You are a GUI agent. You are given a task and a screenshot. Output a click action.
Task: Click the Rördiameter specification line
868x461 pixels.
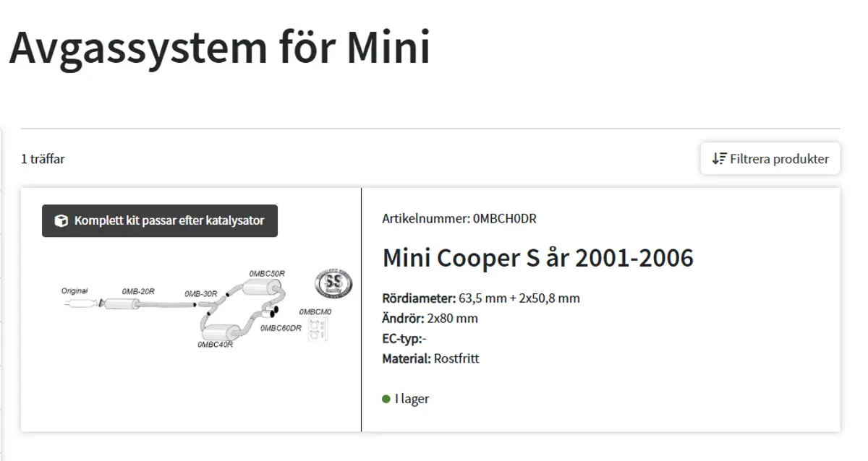pos(480,298)
